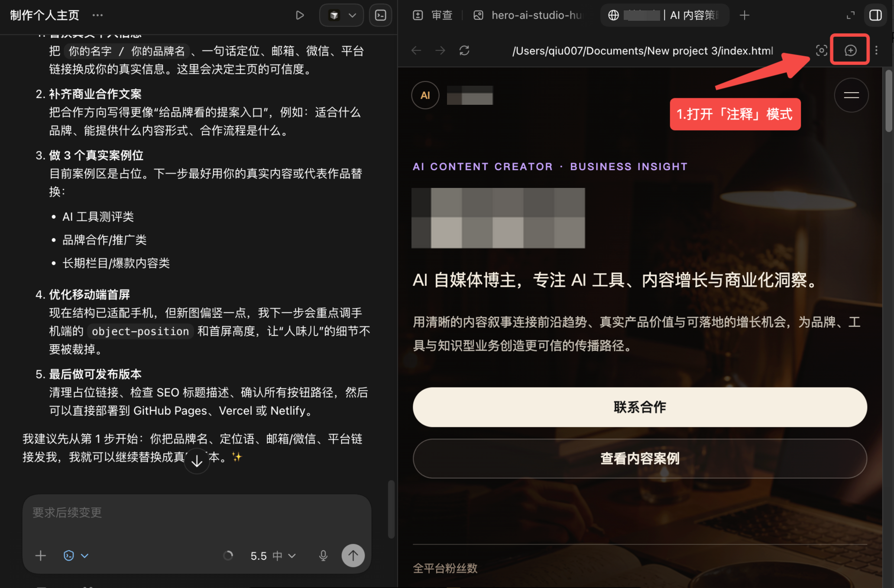Switch to the 审查 tab

tap(433, 15)
